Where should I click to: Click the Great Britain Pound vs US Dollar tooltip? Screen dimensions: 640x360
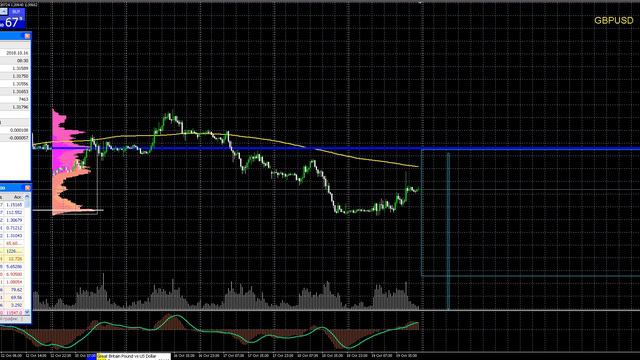coord(133,356)
